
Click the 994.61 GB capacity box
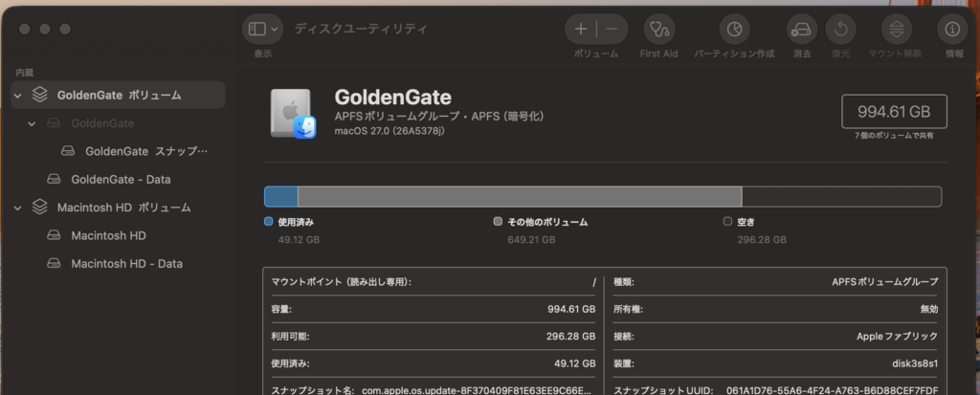pos(895,112)
